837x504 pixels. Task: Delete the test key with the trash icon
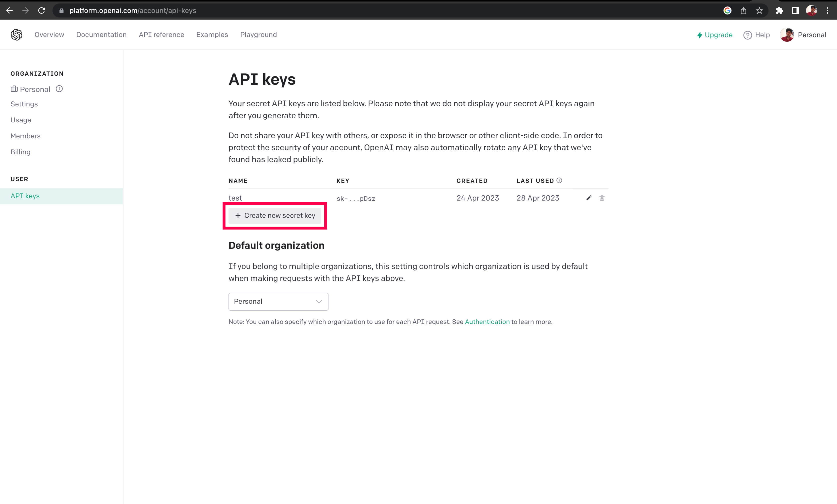coord(601,198)
